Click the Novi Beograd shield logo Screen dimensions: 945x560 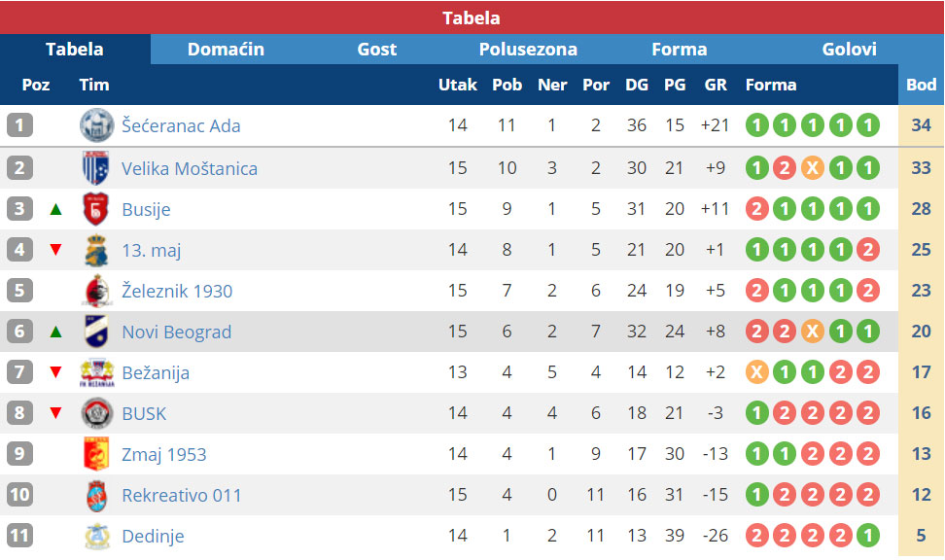pyautogui.click(x=96, y=332)
